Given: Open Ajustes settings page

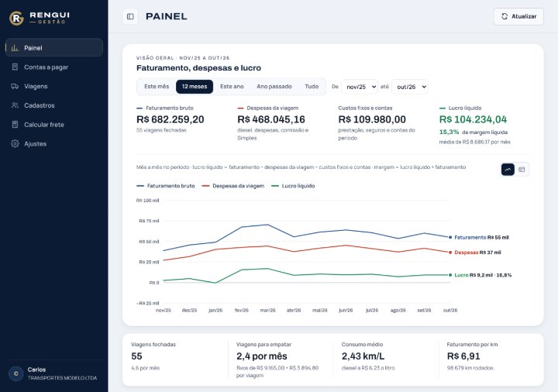Looking at the screenshot, I should pos(54,144).
